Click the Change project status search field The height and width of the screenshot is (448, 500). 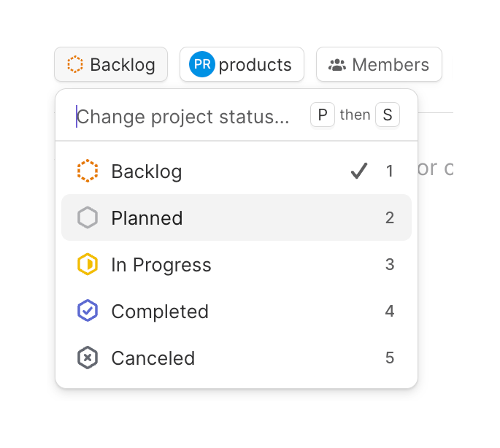[182, 117]
